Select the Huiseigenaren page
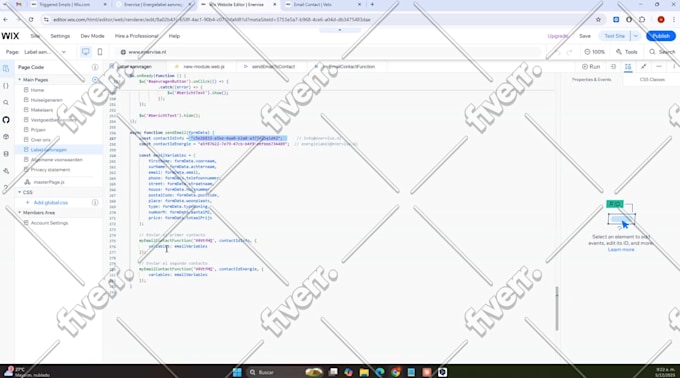Screen dimensions: 680x378 (x=46, y=100)
